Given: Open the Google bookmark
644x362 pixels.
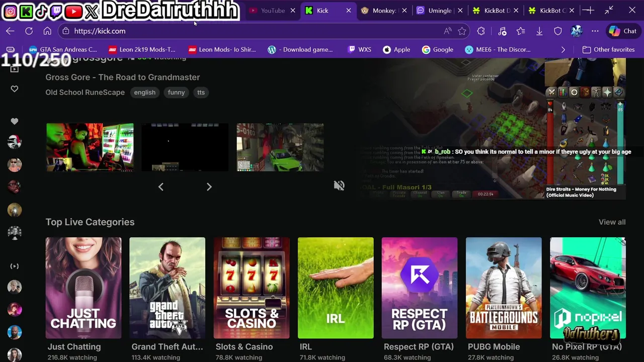Looking at the screenshot, I should (x=438, y=49).
